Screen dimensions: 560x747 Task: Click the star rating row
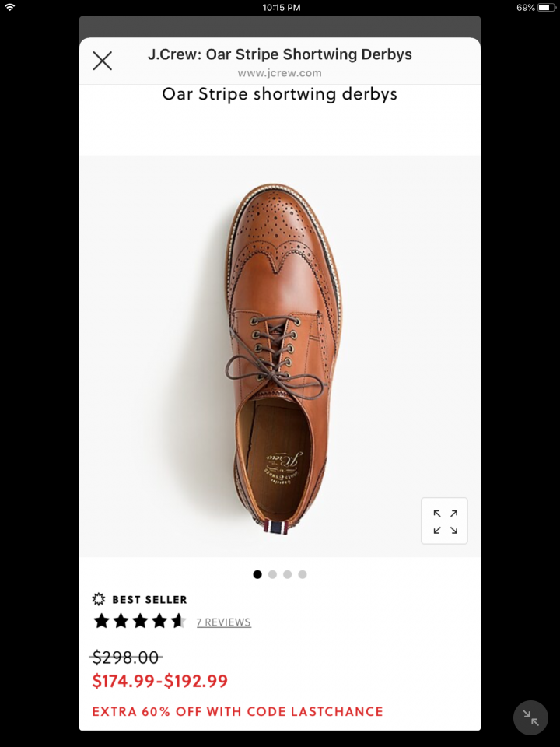coord(139,621)
